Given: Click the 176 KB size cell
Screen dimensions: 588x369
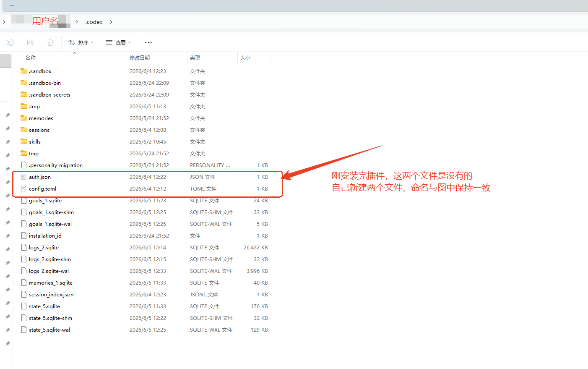Looking at the screenshot, I should pos(259,306).
